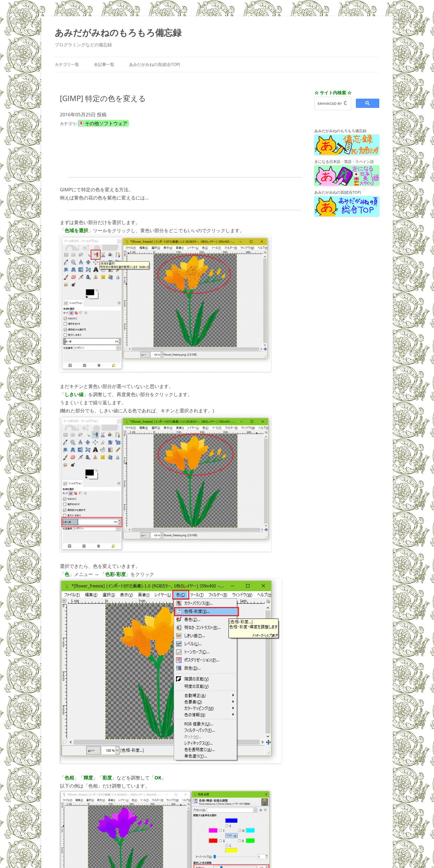Open the 色(C) menu in the large screenshot
Image resolution: width=434 pixels, height=868 pixels.
(x=180, y=595)
